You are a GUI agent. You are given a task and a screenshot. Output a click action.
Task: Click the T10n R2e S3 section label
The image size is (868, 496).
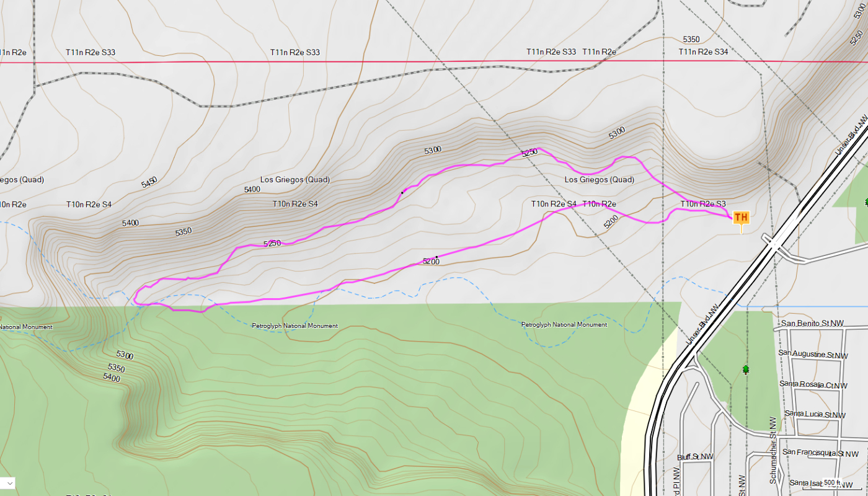(x=703, y=204)
